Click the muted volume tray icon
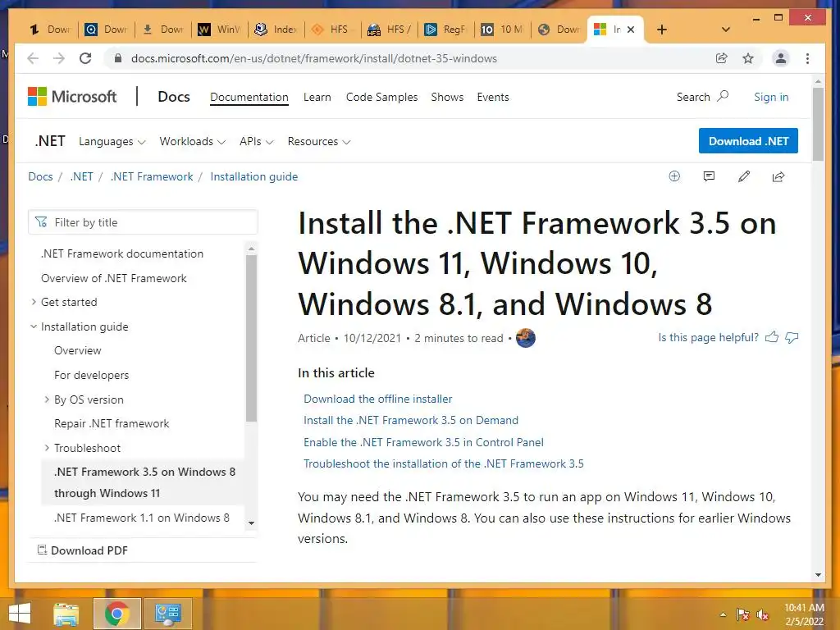Screen dimensions: 840x630 pos(762,614)
